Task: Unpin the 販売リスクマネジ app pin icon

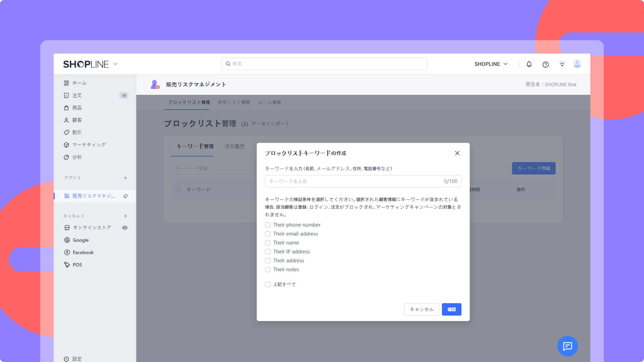Action: click(x=125, y=196)
